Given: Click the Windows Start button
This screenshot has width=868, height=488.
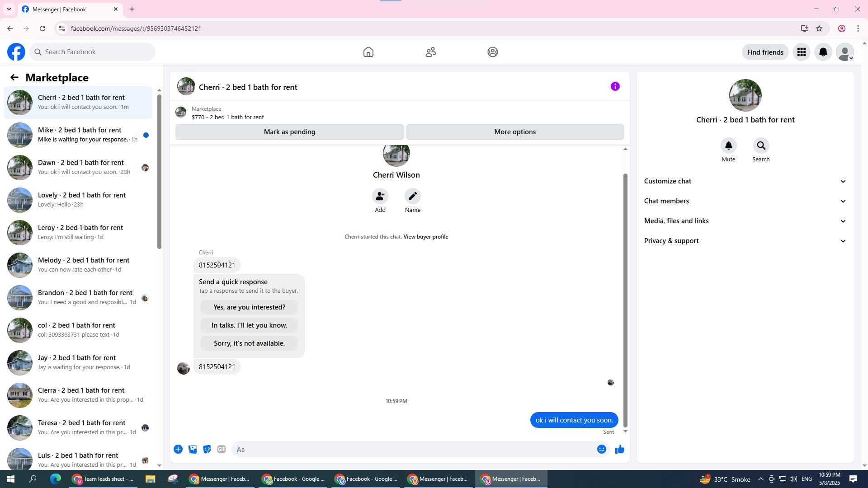Looking at the screenshot, I should tap(11, 479).
